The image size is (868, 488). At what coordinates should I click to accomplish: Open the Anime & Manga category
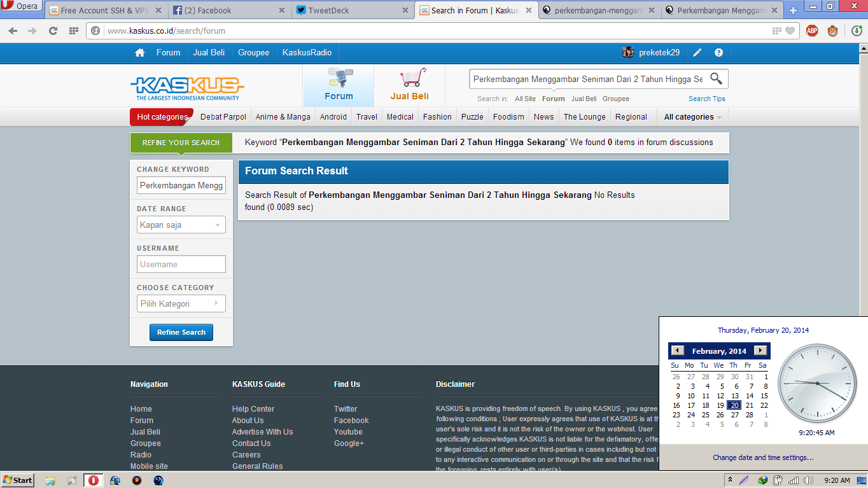coord(283,117)
